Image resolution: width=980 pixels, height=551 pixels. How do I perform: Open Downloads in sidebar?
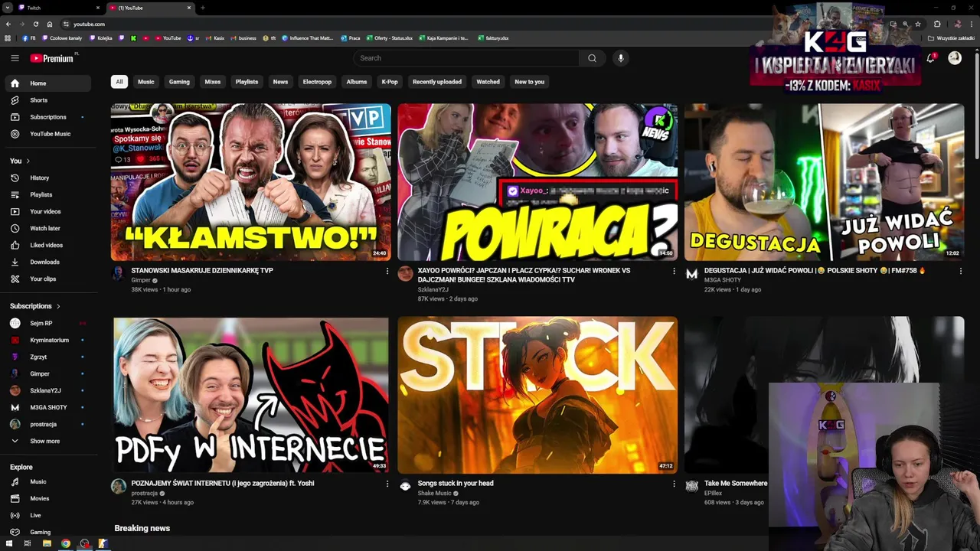(x=48, y=262)
